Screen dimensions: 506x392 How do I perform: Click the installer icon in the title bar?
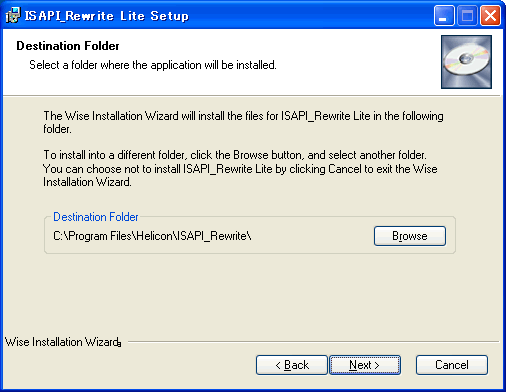(x=13, y=15)
